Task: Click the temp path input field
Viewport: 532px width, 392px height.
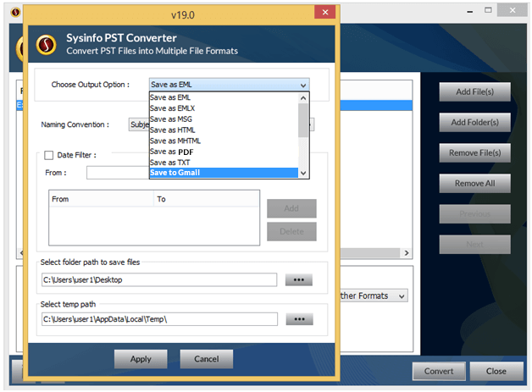Action: pyautogui.click(x=159, y=319)
